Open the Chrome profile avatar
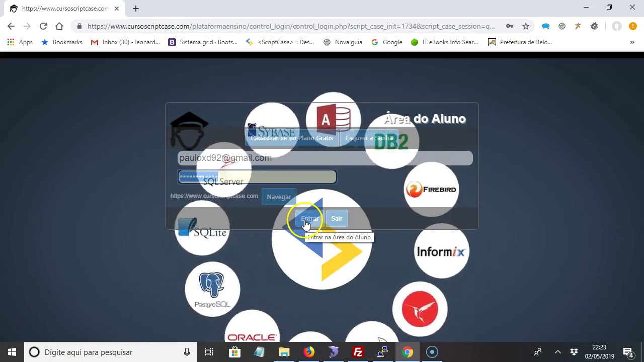Viewport: 644px width, 362px height. point(616,26)
